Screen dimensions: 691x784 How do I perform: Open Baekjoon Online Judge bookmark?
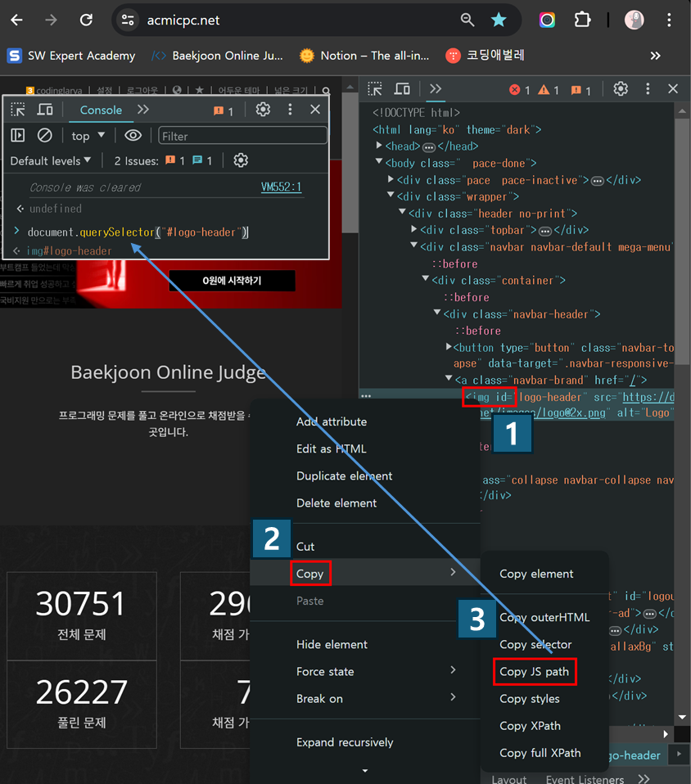pyautogui.click(x=218, y=56)
